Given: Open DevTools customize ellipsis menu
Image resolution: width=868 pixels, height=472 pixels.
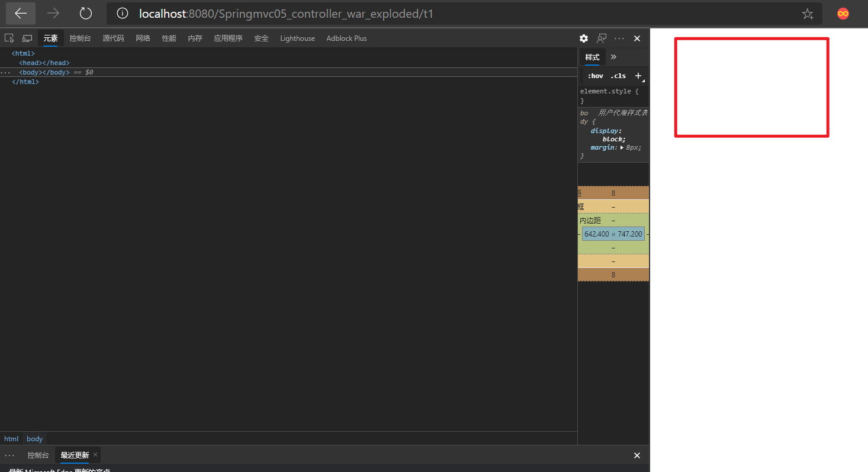Looking at the screenshot, I should pos(619,38).
